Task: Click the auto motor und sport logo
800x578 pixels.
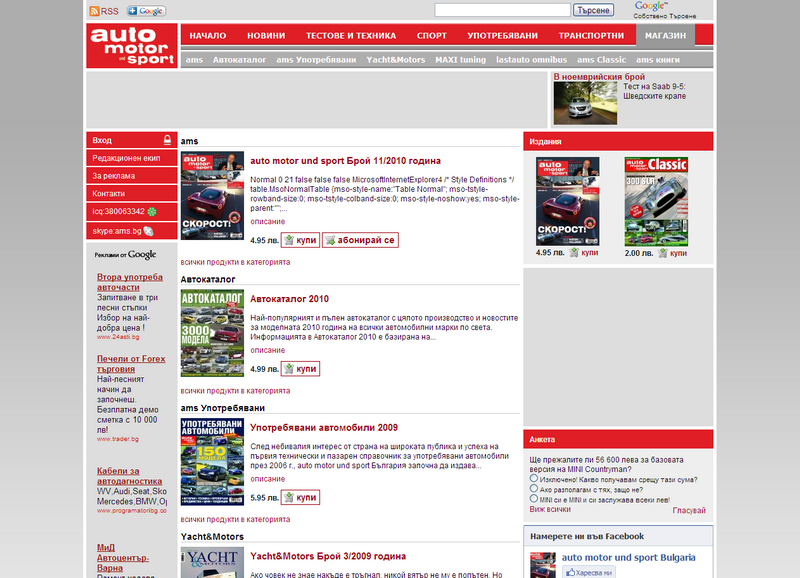Action: tap(132, 45)
